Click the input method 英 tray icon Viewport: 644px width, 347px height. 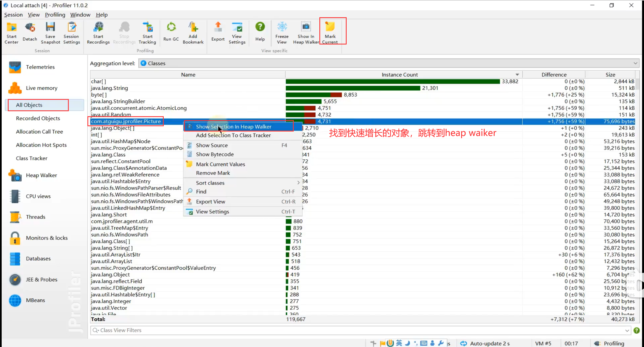399,343
